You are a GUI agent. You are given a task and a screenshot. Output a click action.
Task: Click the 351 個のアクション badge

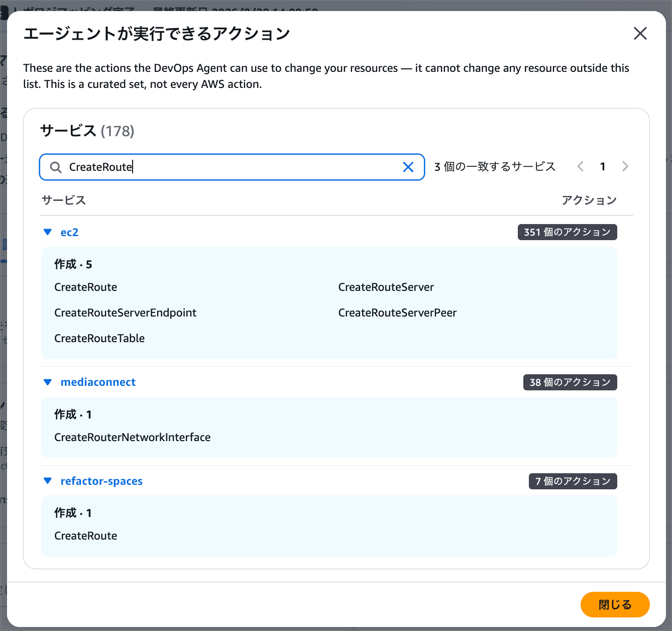point(567,232)
